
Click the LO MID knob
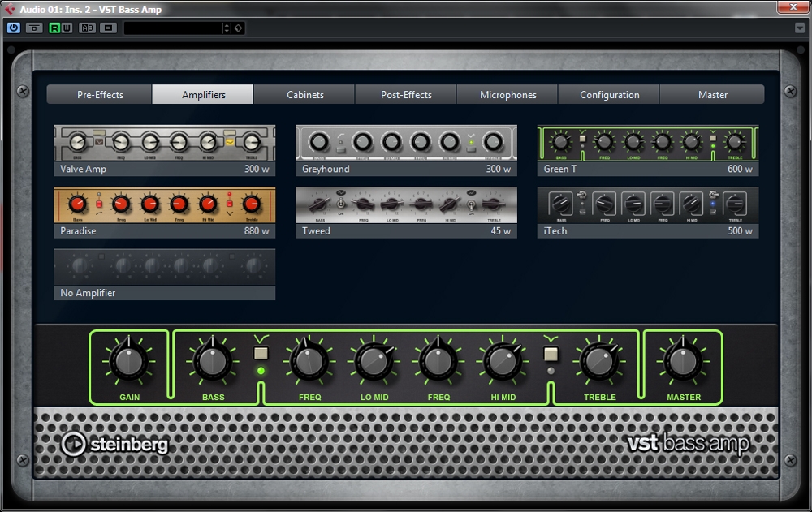[374, 361]
